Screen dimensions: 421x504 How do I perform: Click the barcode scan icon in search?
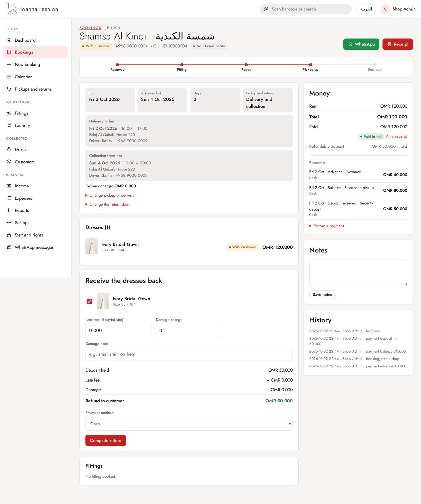266,9
